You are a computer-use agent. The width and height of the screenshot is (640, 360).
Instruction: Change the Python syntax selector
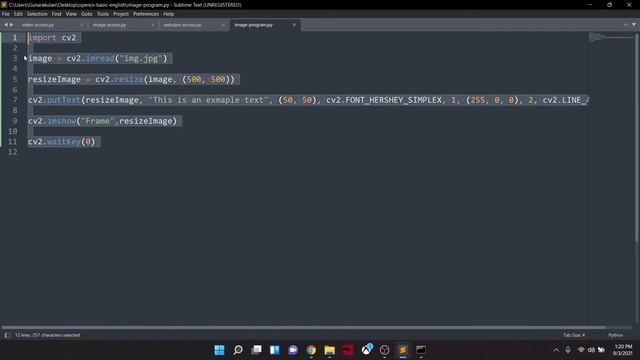[x=616, y=335]
